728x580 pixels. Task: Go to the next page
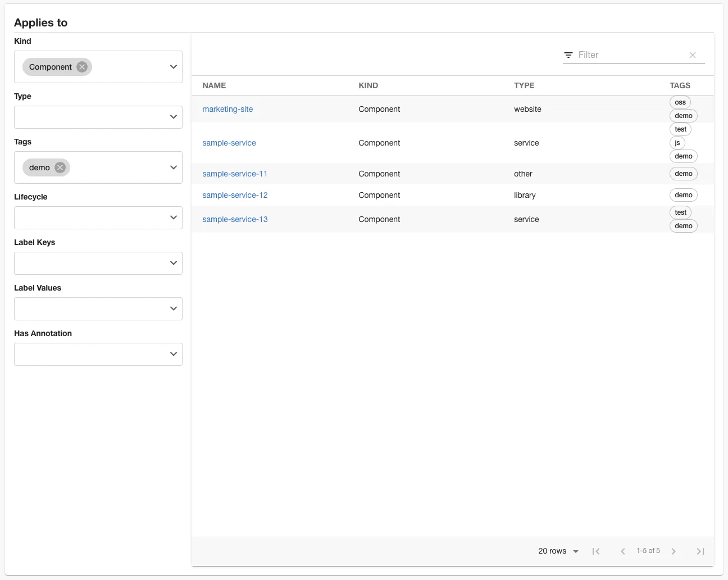click(674, 551)
